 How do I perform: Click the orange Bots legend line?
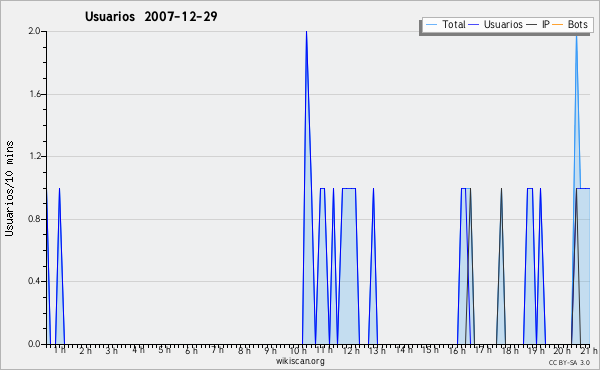click(558, 25)
